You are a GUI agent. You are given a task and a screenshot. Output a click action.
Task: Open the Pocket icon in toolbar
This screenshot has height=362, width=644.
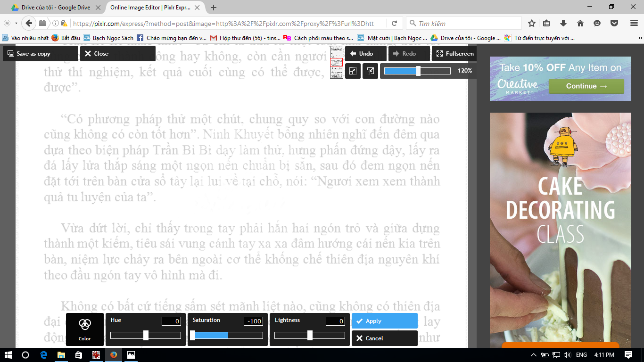[x=614, y=23]
